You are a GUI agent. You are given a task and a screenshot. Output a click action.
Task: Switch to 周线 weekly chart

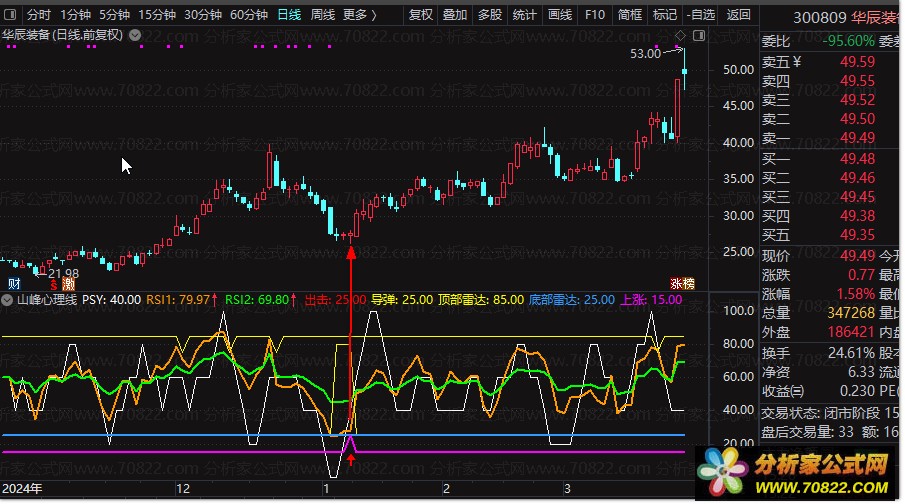(x=323, y=14)
